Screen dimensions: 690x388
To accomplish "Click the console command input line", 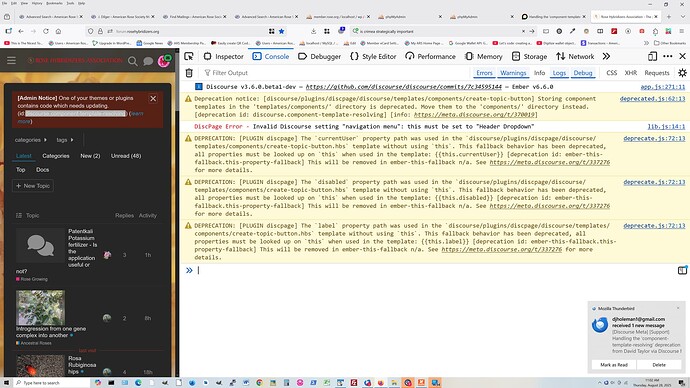I will (x=436, y=270).
